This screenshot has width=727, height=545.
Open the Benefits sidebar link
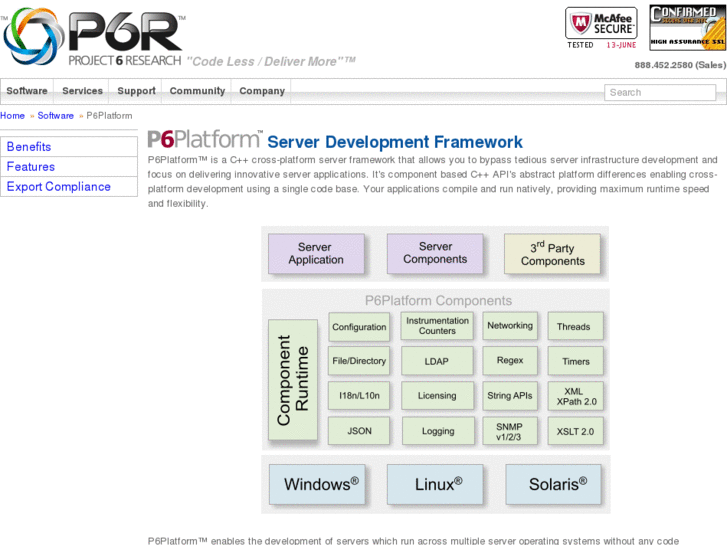[x=69, y=147]
